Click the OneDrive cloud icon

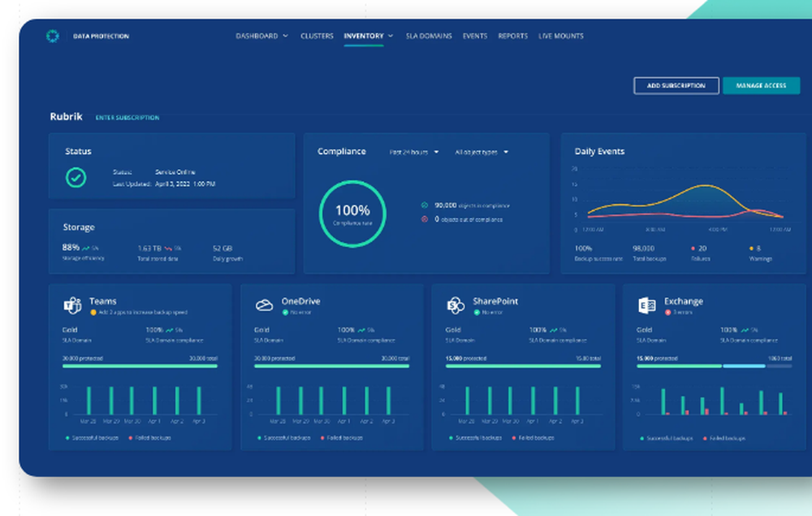click(264, 306)
